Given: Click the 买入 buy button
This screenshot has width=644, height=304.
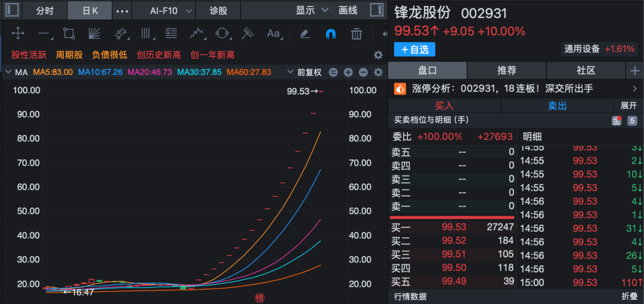Looking at the screenshot, I should pos(444,106).
